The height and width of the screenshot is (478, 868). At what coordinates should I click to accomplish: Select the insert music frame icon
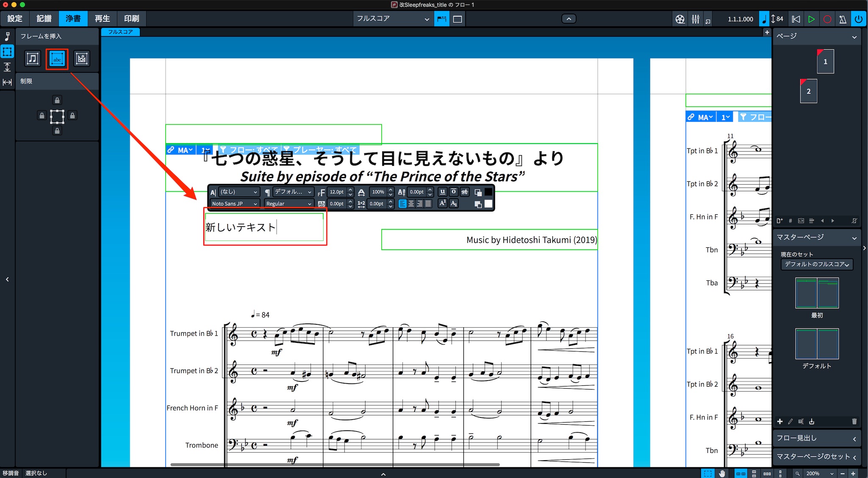(x=33, y=58)
